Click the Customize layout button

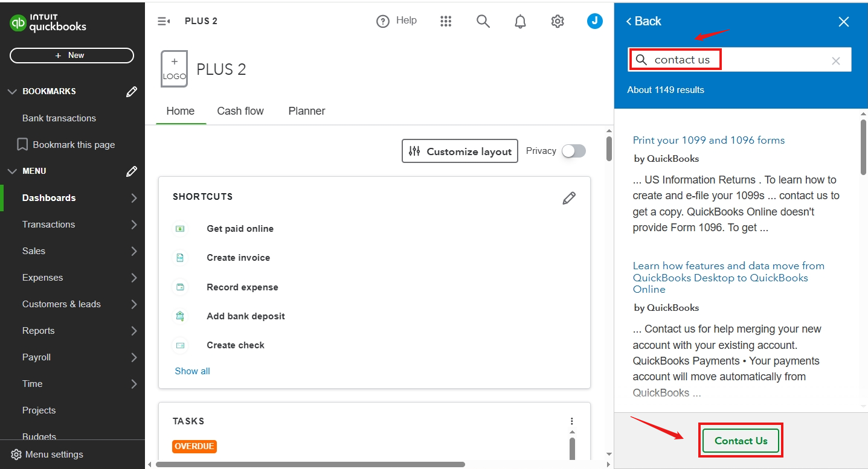coord(460,151)
